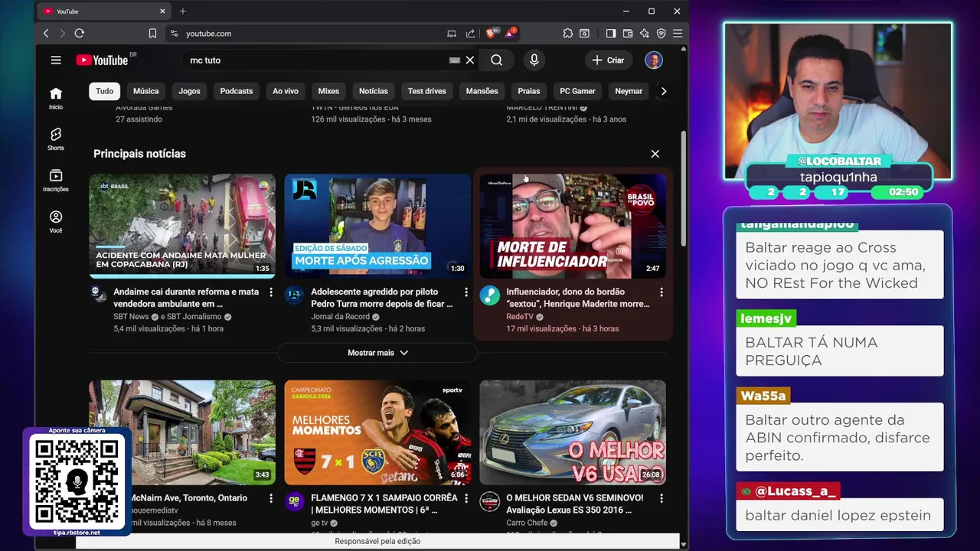
Task: Click the youtube.com address bar
Action: point(306,33)
